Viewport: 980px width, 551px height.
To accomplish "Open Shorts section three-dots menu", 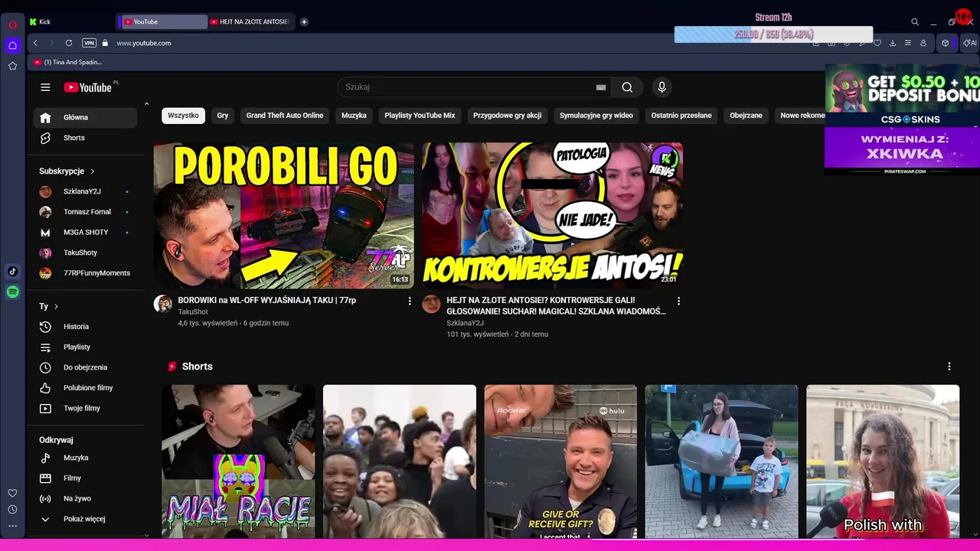I will coord(949,367).
